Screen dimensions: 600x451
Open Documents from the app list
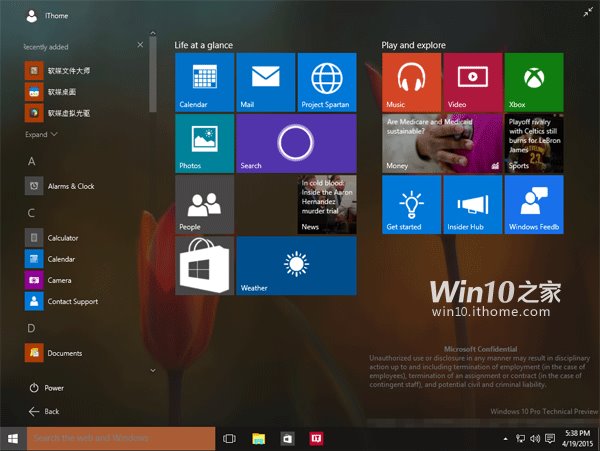point(54,353)
